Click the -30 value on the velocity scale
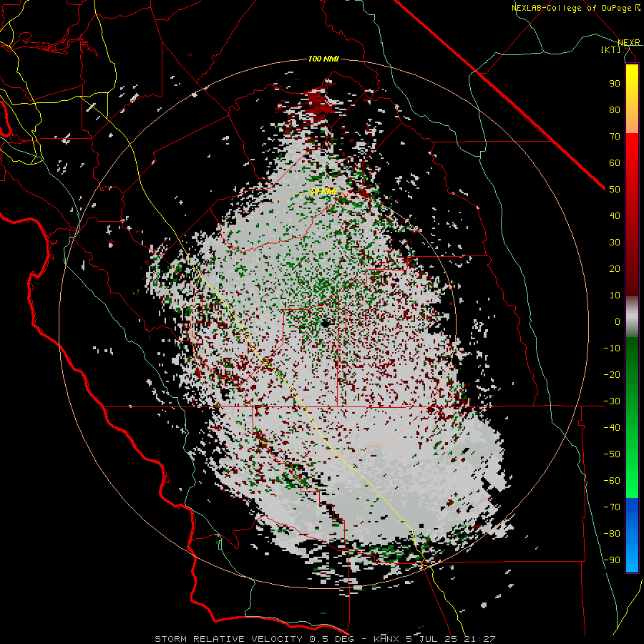Image resolution: width=644 pixels, height=644 pixels. click(612, 401)
